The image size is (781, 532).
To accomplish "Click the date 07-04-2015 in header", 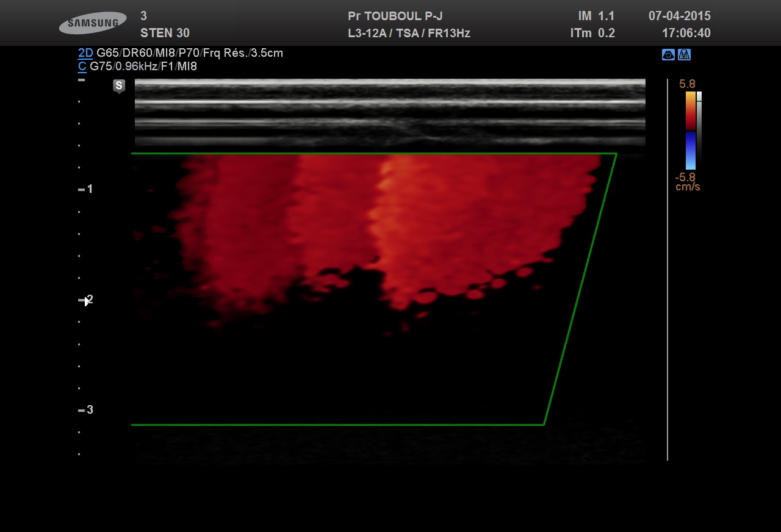I will click(679, 16).
